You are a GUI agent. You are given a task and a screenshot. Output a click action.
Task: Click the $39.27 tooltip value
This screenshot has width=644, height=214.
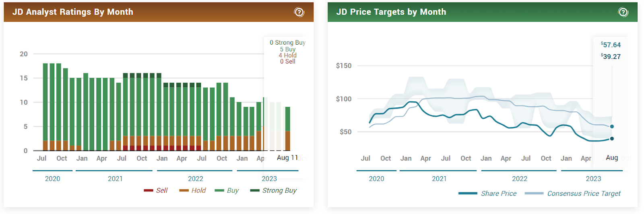(611, 56)
